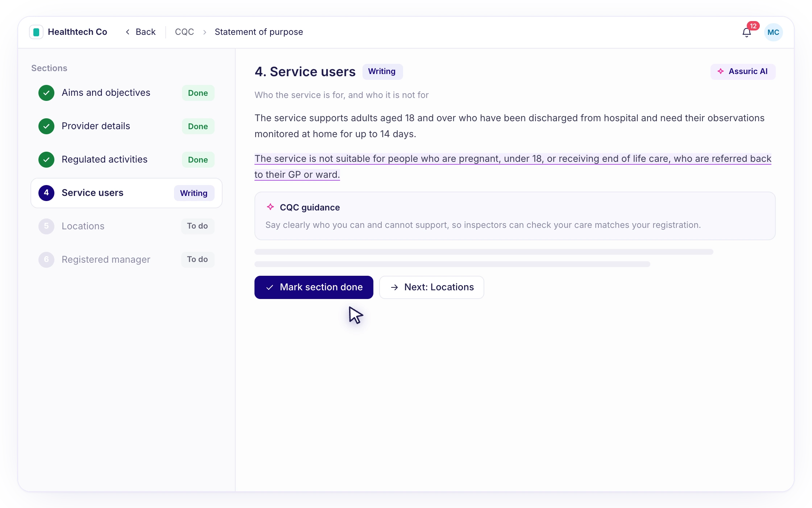812x508 pixels.
Task: Click the Done badge for Regulated activities
Action: pyautogui.click(x=198, y=160)
